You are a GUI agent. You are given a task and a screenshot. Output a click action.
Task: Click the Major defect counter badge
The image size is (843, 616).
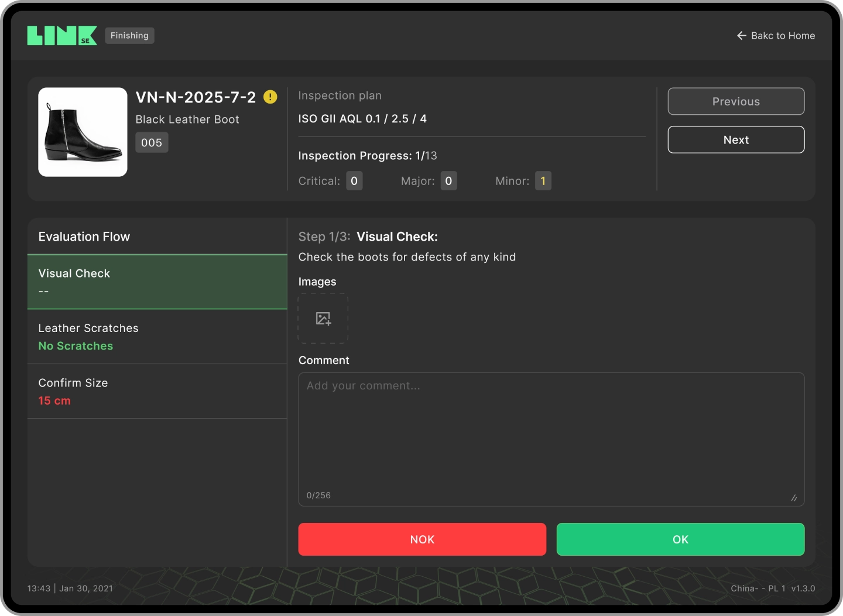[448, 181]
